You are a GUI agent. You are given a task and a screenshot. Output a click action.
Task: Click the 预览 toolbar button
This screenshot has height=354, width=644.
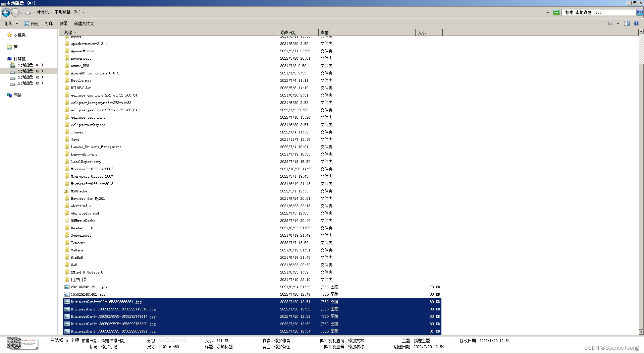coord(31,23)
